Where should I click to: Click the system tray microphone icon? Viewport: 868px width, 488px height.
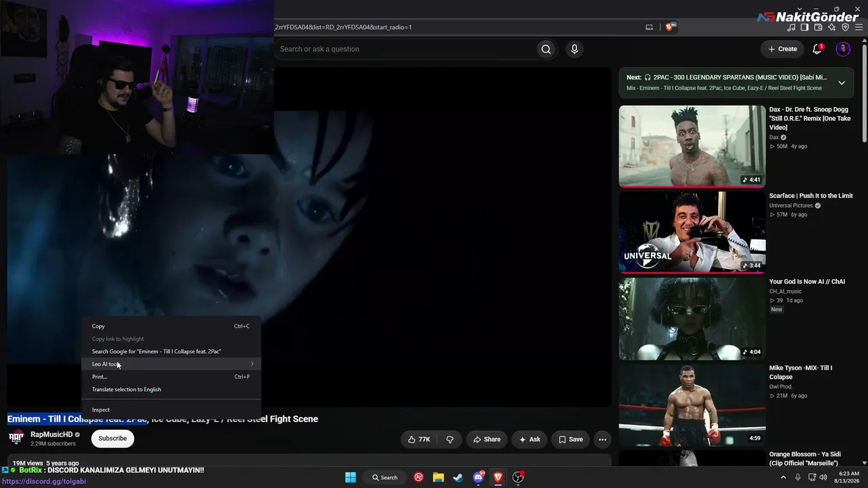(797, 477)
